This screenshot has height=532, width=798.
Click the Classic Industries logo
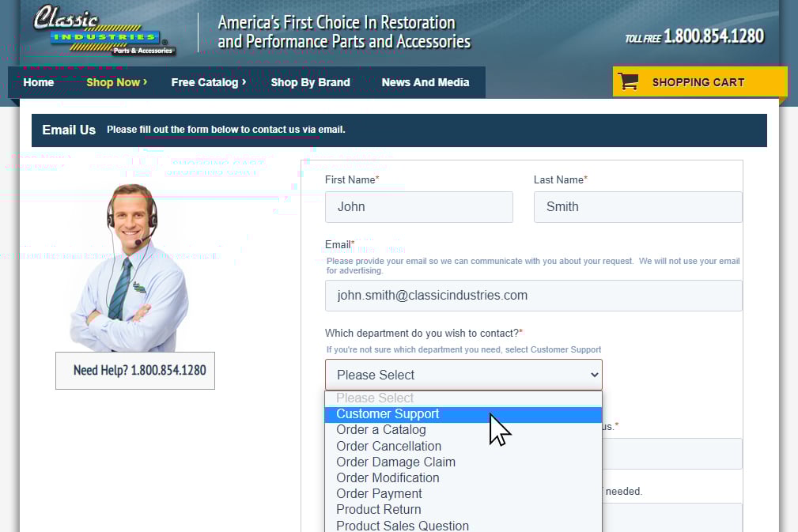coord(104,30)
